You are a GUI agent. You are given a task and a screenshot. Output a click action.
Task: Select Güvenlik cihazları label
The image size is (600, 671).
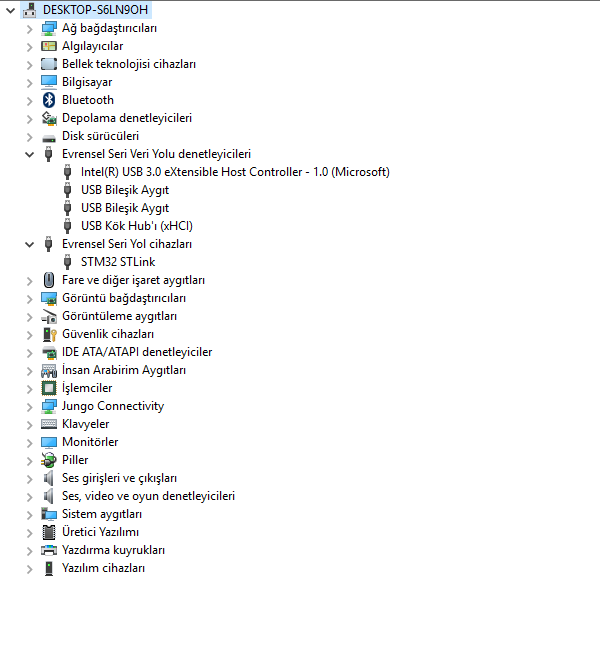tap(108, 334)
